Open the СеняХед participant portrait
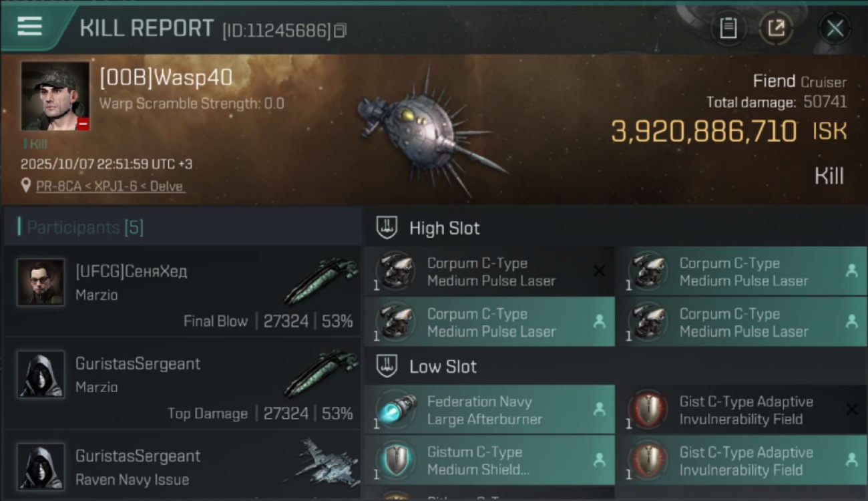 pos(41,282)
